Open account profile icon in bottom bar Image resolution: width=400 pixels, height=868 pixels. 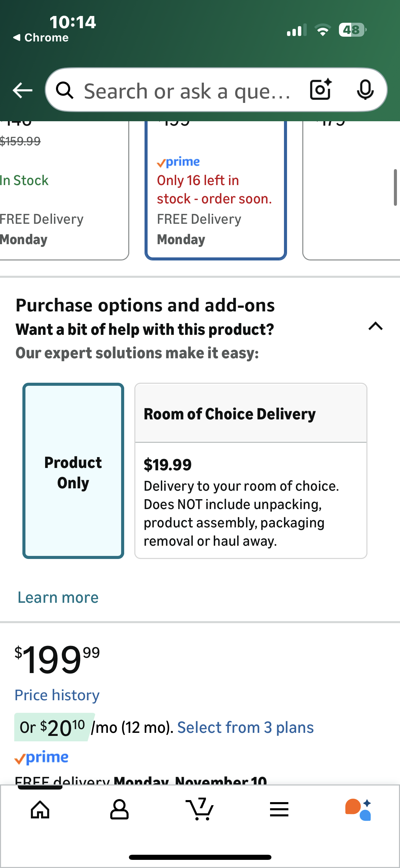point(119,810)
